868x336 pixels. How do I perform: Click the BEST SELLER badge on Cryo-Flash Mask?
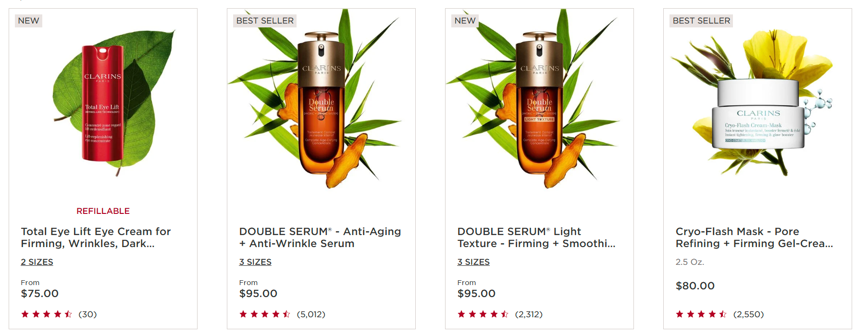tap(701, 21)
